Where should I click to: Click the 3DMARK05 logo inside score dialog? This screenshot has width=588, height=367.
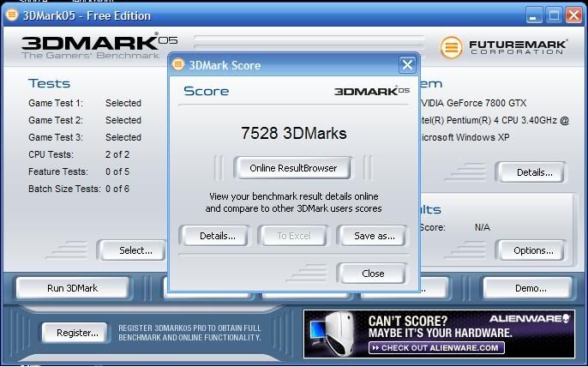pos(372,91)
